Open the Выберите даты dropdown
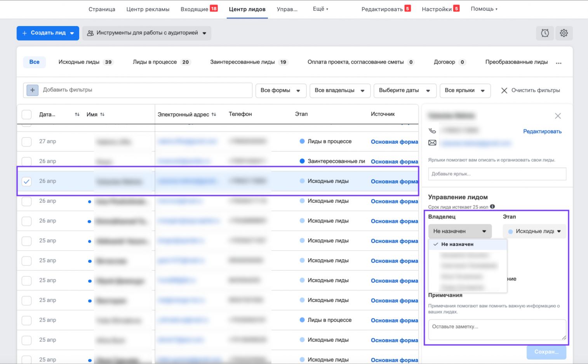 pos(405,91)
